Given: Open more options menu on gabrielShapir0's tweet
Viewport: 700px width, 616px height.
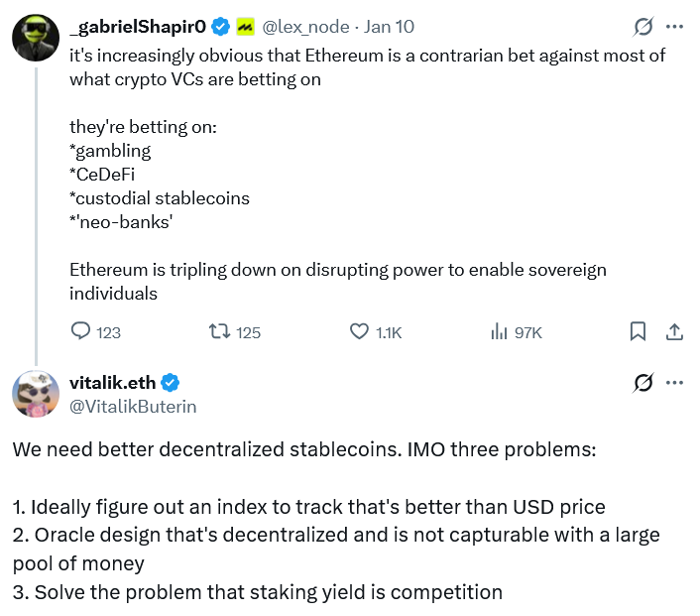Looking at the screenshot, I should [x=674, y=26].
